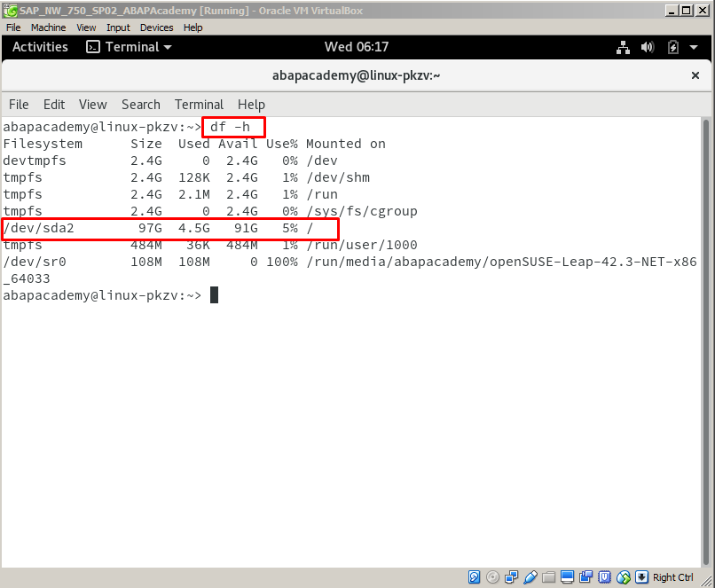Screen dimensions: 715x588
Task: Click the 100% usage value
Action: click(x=282, y=262)
